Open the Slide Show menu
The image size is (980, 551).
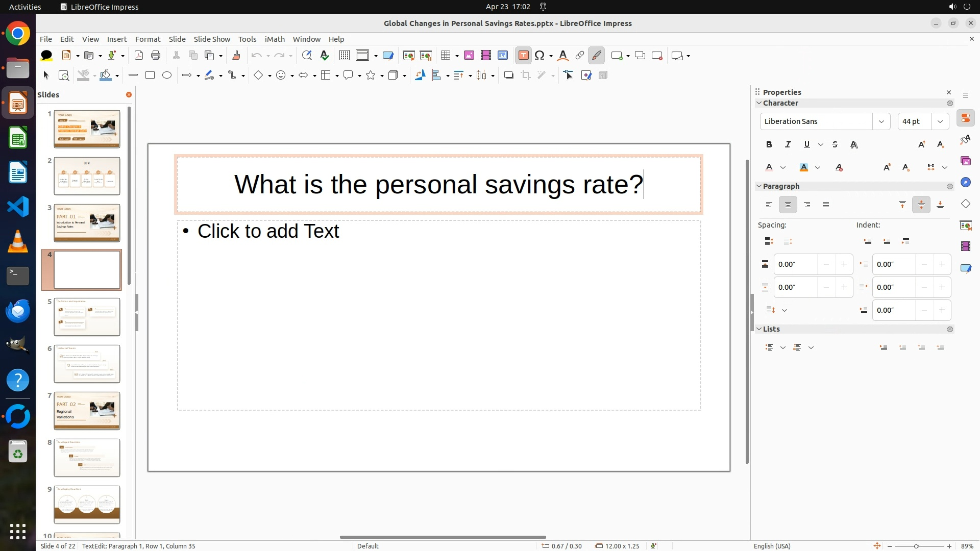point(212,39)
